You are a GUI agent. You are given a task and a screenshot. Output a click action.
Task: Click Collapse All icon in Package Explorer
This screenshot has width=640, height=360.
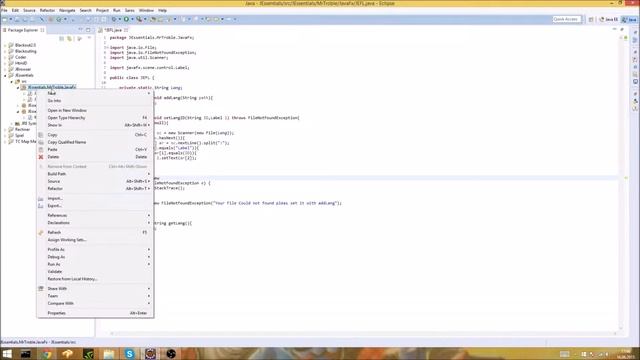tap(62, 38)
